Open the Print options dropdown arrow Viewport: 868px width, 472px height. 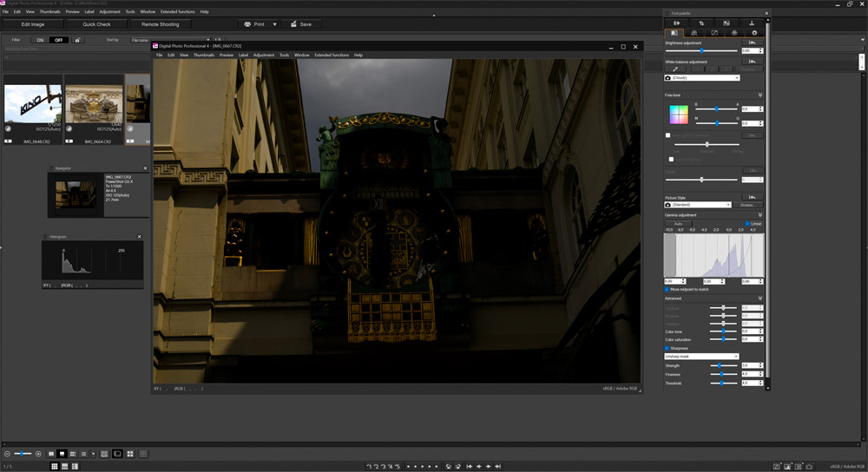(x=274, y=24)
